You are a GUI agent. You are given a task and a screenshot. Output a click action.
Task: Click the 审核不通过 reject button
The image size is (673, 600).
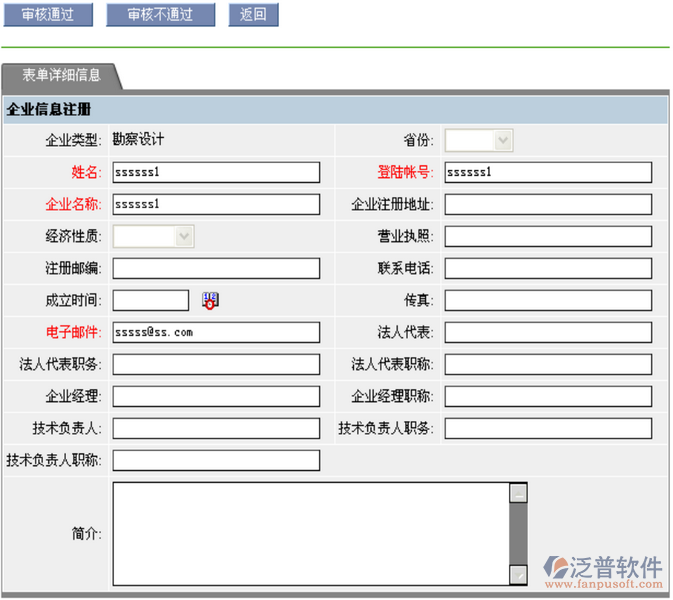coord(159,15)
